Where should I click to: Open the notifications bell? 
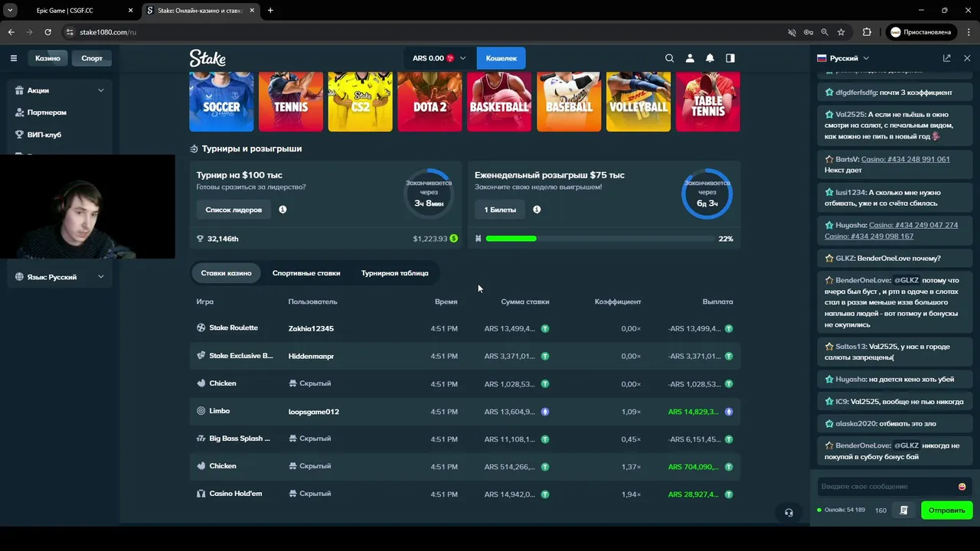pyautogui.click(x=710, y=58)
